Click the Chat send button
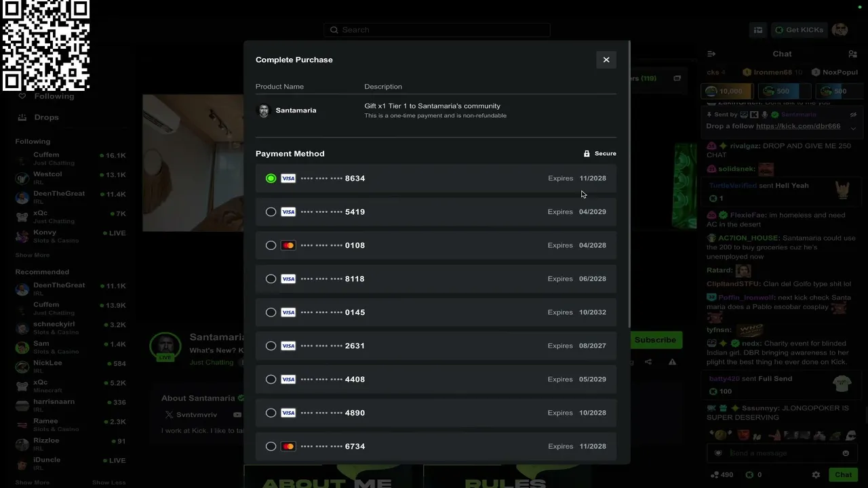868x488 pixels. click(843, 475)
